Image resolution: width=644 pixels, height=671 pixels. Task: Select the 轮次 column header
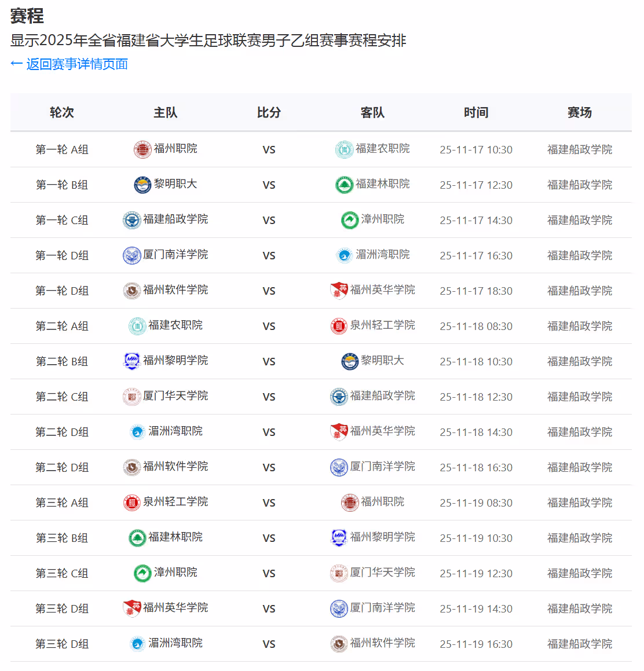62,113
